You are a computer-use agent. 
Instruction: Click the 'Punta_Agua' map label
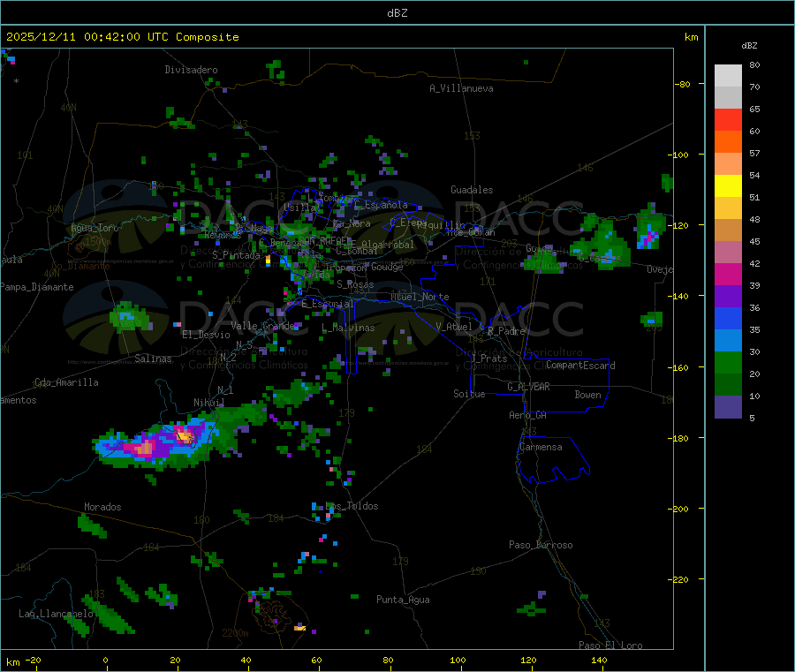click(403, 600)
